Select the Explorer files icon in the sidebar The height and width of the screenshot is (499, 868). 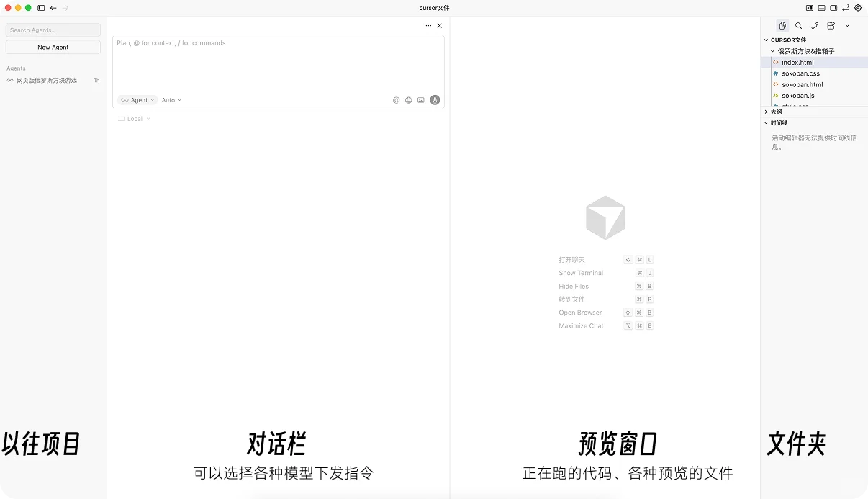[x=782, y=25]
